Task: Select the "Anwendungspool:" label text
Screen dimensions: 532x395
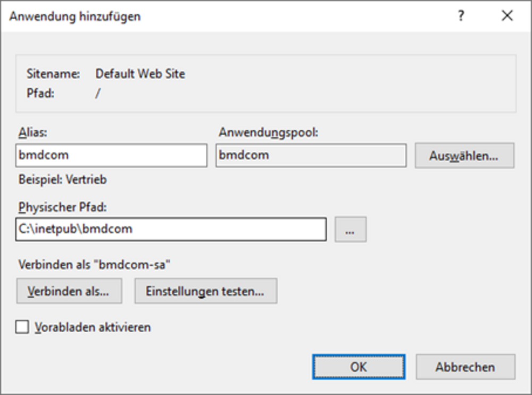Action: (x=268, y=133)
